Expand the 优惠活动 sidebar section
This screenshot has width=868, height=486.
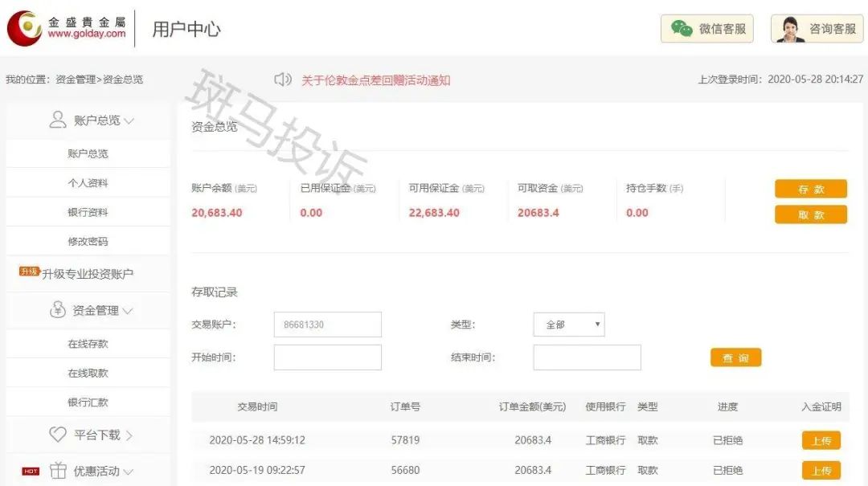point(128,472)
